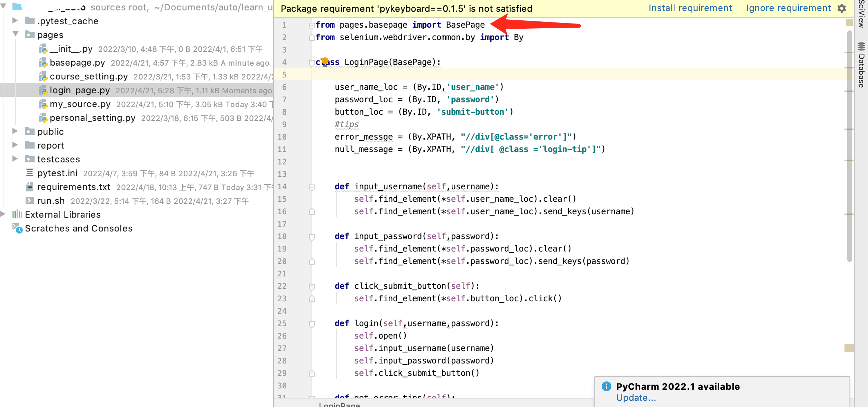Expand the testcases folder
Screen dimensions: 868x407
pos(15,159)
